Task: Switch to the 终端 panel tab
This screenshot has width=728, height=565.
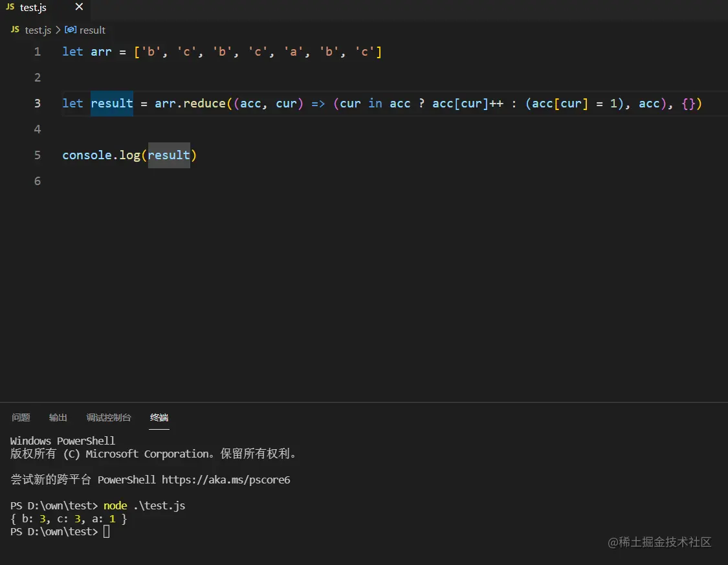Action: [159, 417]
